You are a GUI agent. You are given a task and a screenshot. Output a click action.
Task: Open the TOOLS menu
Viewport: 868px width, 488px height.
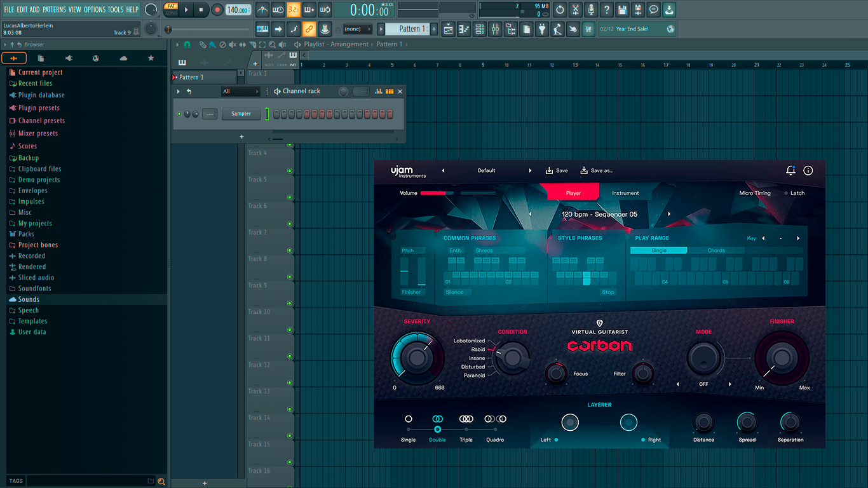click(116, 10)
